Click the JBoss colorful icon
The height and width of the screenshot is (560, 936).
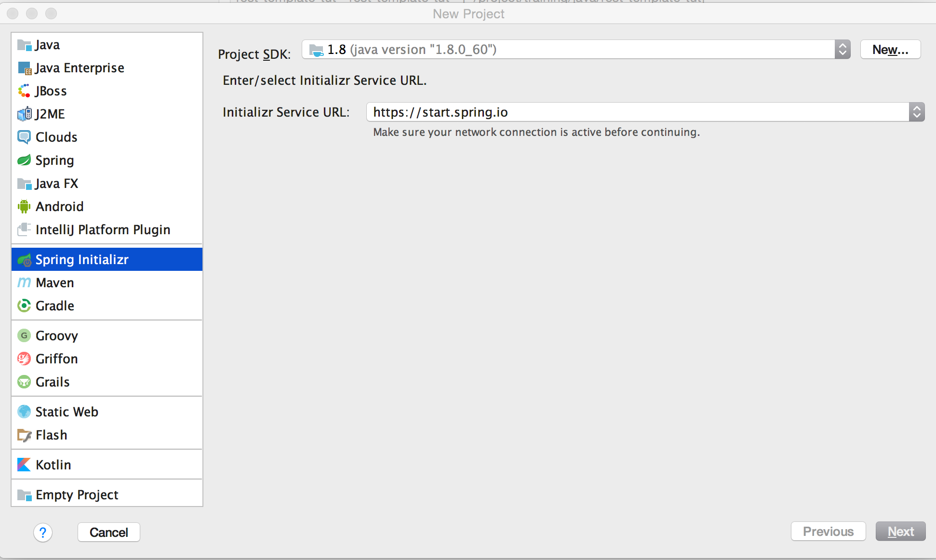click(24, 91)
